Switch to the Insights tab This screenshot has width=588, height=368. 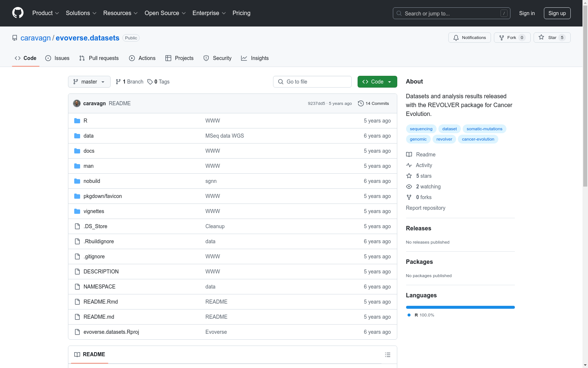click(x=255, y=58)
